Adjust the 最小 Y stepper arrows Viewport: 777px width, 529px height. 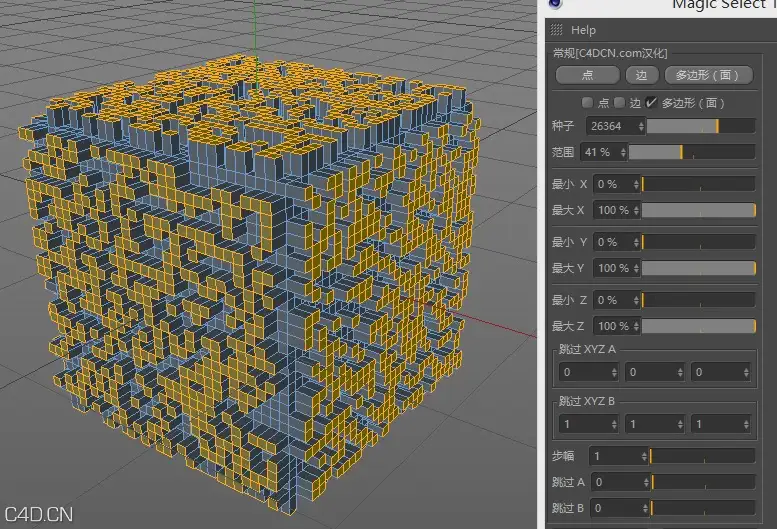click(x=636, y=242)
